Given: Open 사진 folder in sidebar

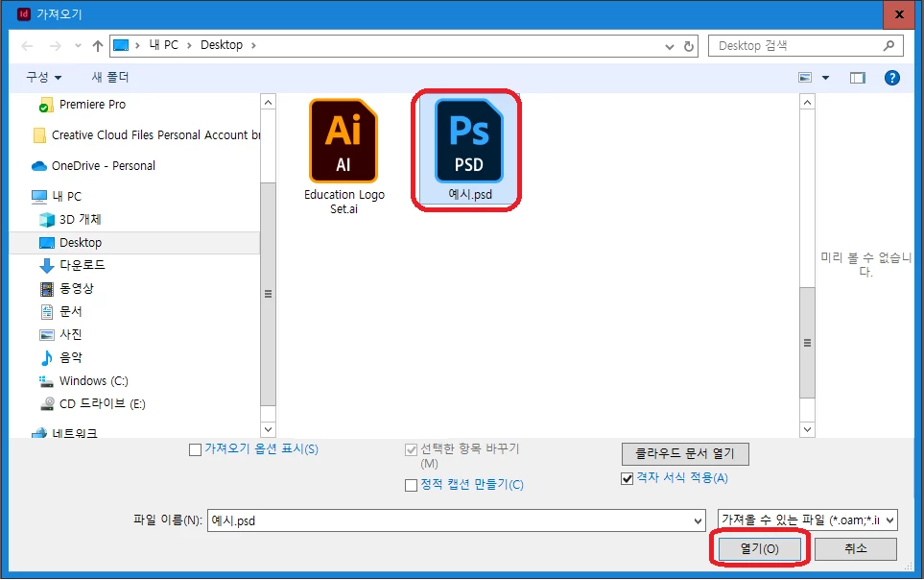Looking at the screenshot, I should click(60, 334).
